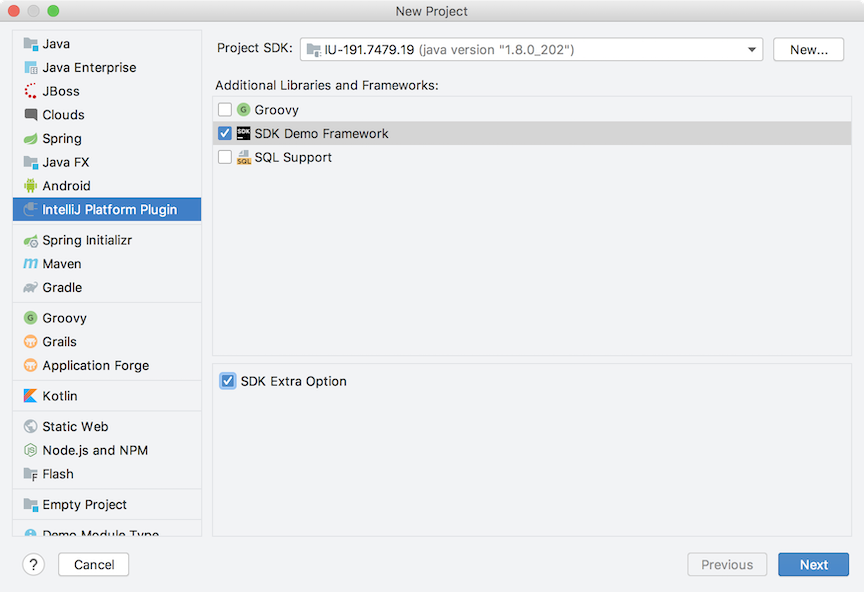The image size is (864, 592).
Task: Click the Previous button
Action: 727,564
